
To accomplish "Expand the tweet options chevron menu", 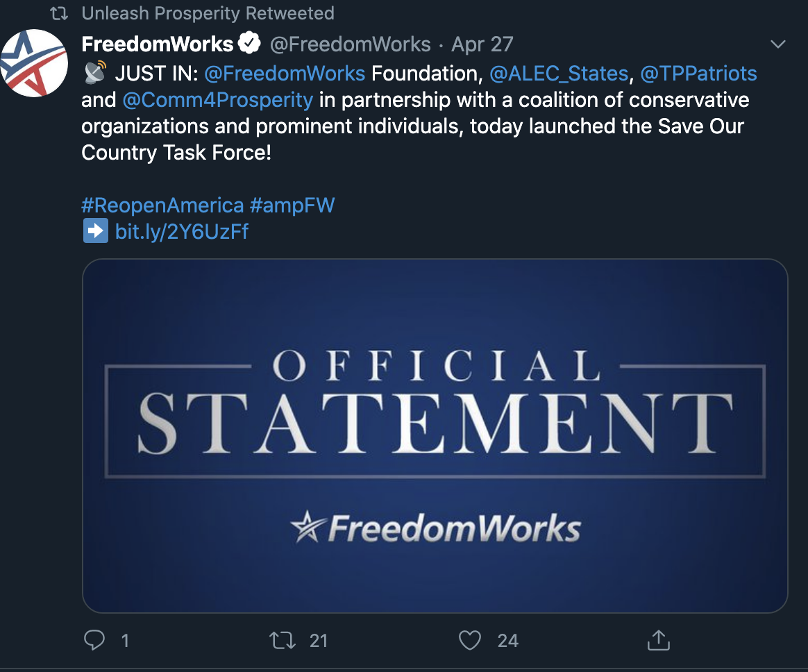I will [x=777, y=44].
